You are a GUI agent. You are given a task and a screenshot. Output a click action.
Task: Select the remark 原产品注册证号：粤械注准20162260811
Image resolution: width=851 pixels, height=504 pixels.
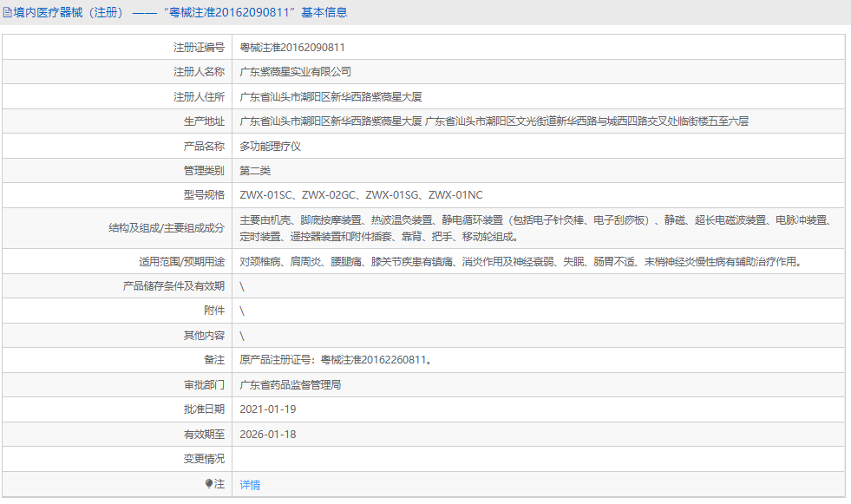click(x=336, y=360)
